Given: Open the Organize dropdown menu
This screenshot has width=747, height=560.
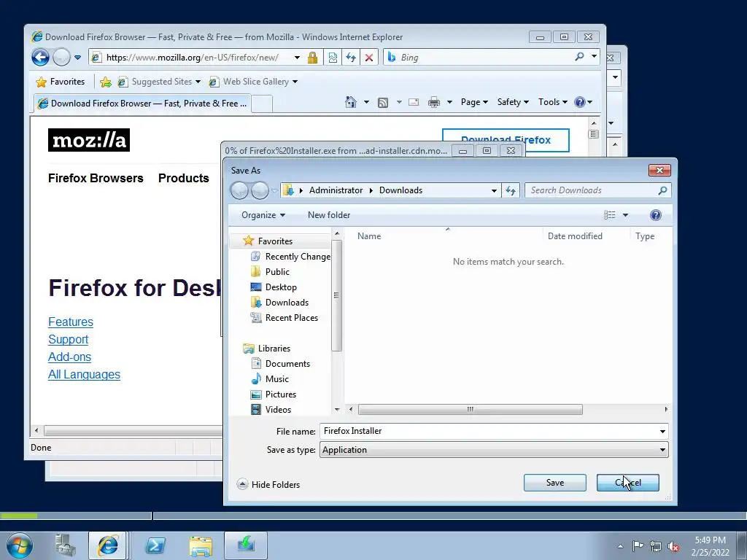Looking at the screenshot, I should [x=263, y=215].
